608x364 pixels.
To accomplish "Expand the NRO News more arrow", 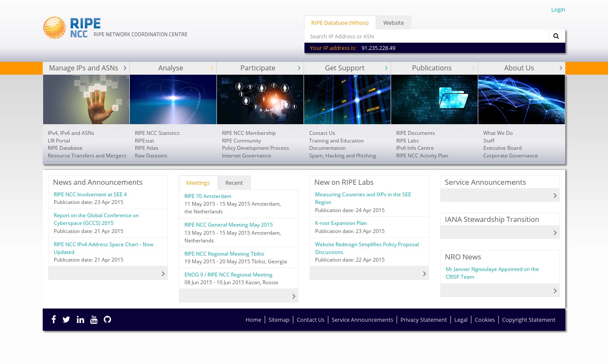I will click(x=555, y=291).
